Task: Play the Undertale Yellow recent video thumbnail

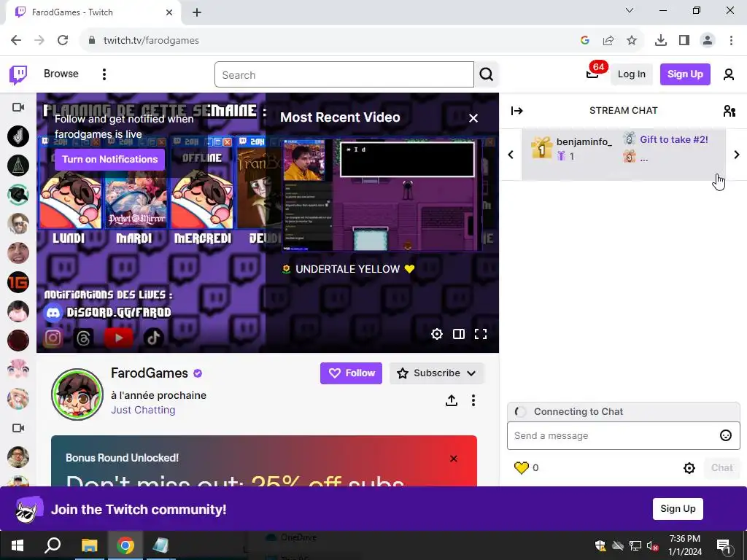Action: [382, 195]
